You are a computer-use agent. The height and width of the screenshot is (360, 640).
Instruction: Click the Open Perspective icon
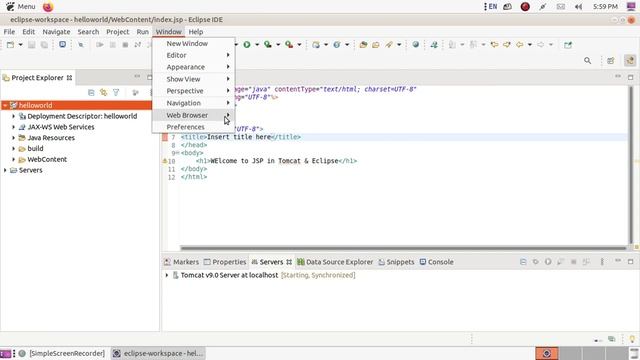tap(611, 60)
